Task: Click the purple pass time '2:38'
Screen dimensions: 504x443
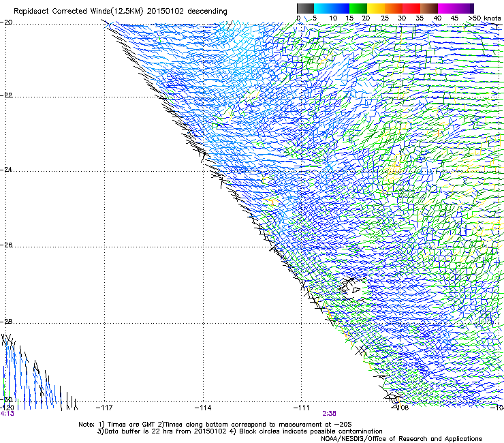Action: click(x=329, y=414)
